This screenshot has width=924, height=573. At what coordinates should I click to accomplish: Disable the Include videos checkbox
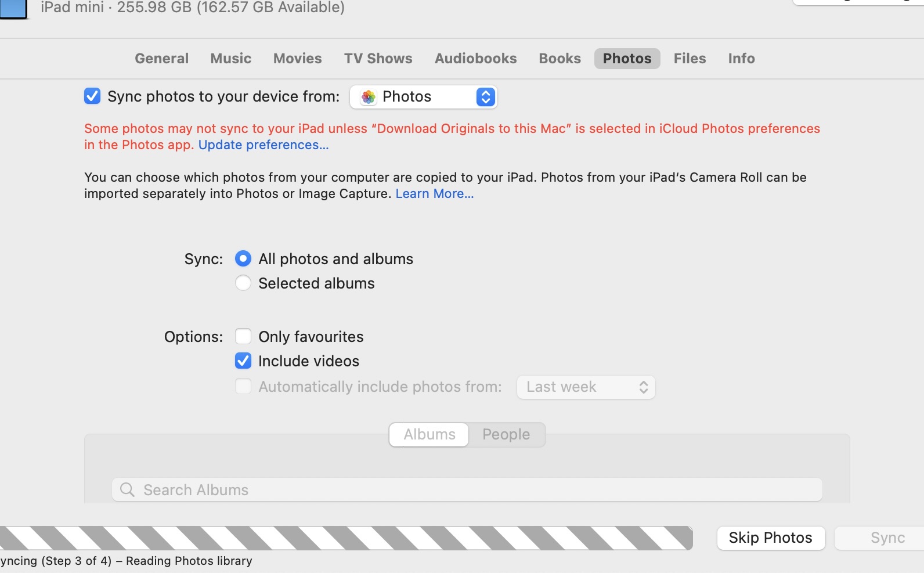point(243,361)
